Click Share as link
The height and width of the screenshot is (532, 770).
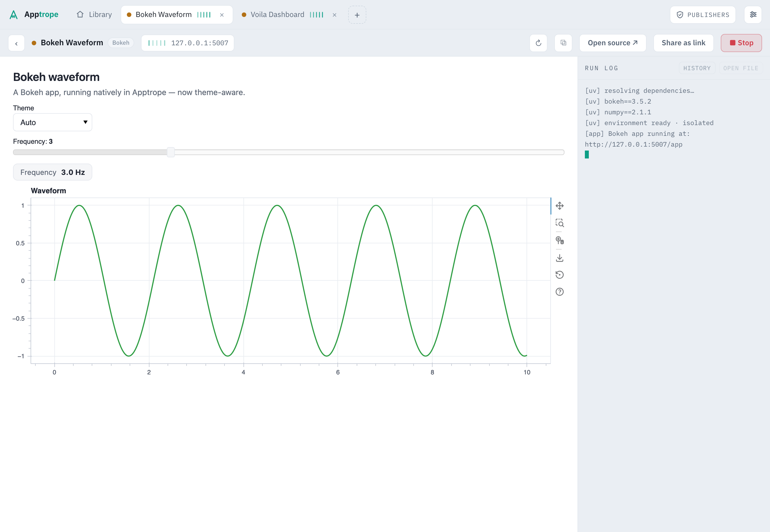[683, 43]
